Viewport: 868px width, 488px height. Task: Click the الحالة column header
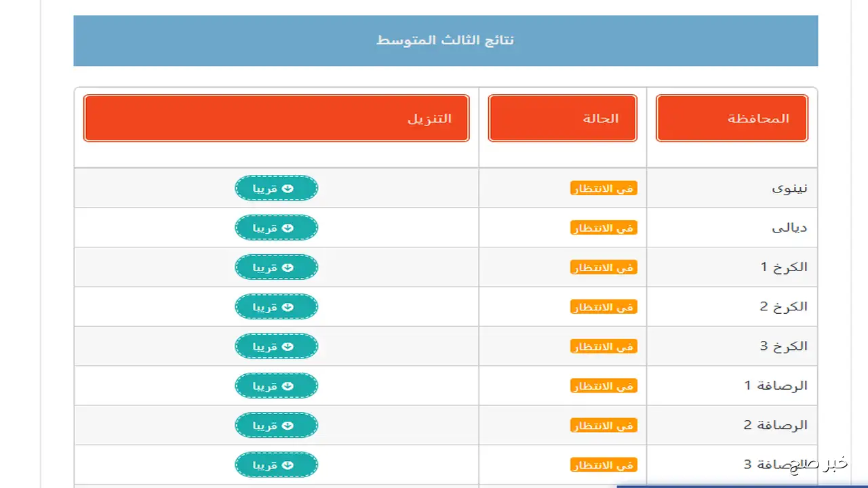(562, 119)
